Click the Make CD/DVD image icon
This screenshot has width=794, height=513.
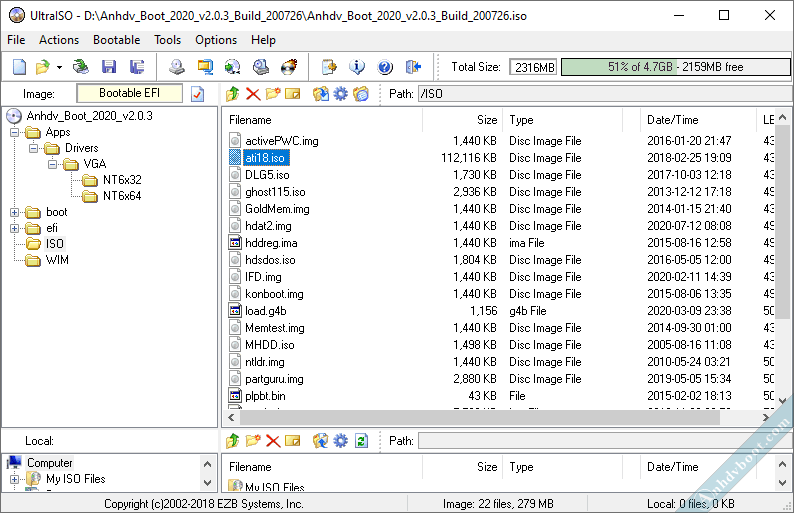click(177, 67)
